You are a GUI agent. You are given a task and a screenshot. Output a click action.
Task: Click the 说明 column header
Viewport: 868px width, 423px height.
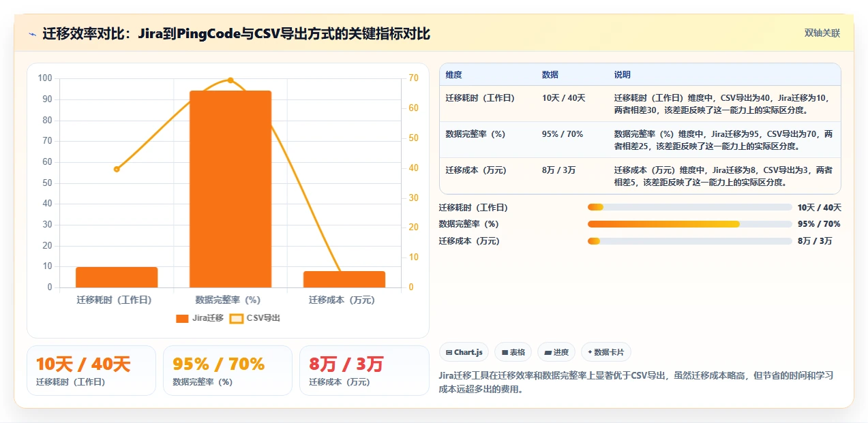click(623, 74)
